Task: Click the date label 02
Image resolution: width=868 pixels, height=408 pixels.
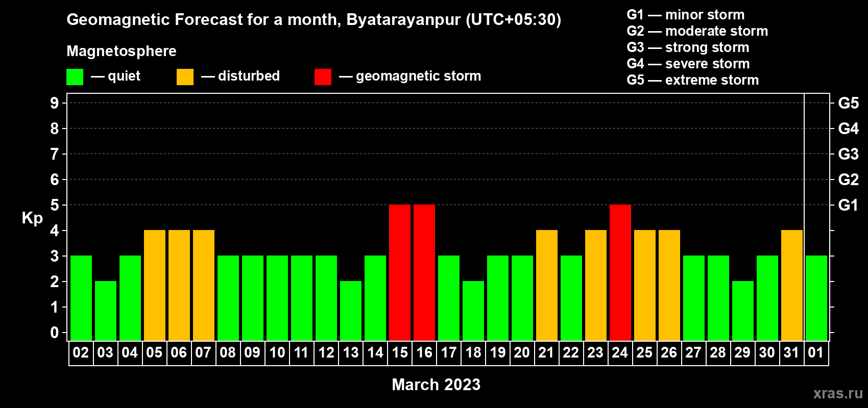Action: click(81, 352)
